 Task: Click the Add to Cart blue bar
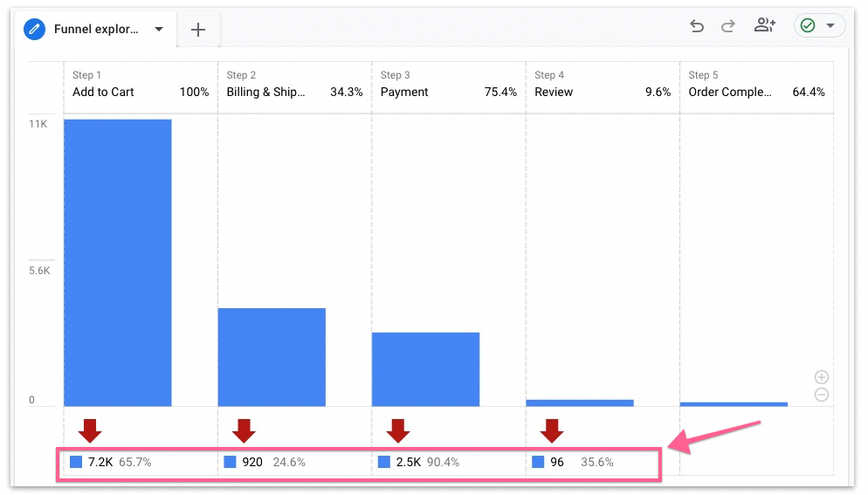click(x=117, y=262)
